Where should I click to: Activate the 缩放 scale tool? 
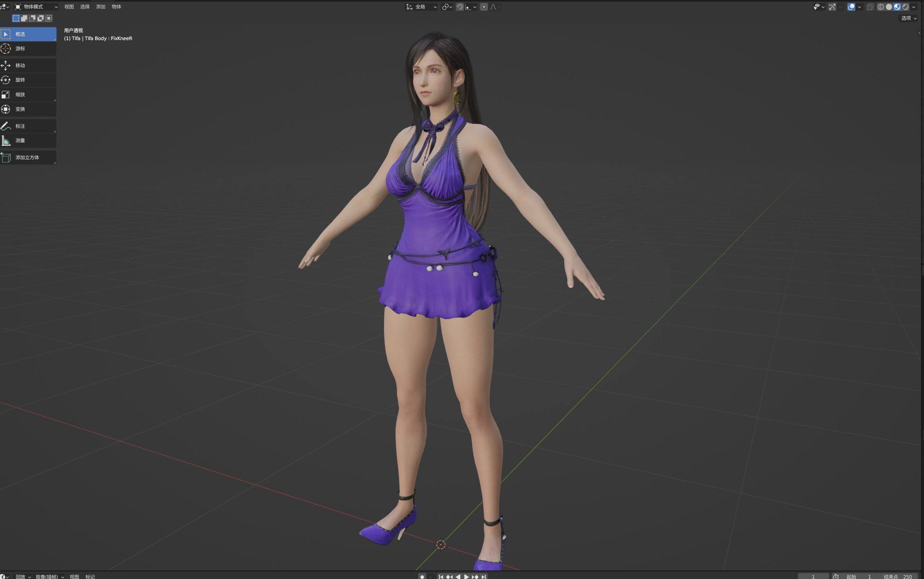(28, 95)
